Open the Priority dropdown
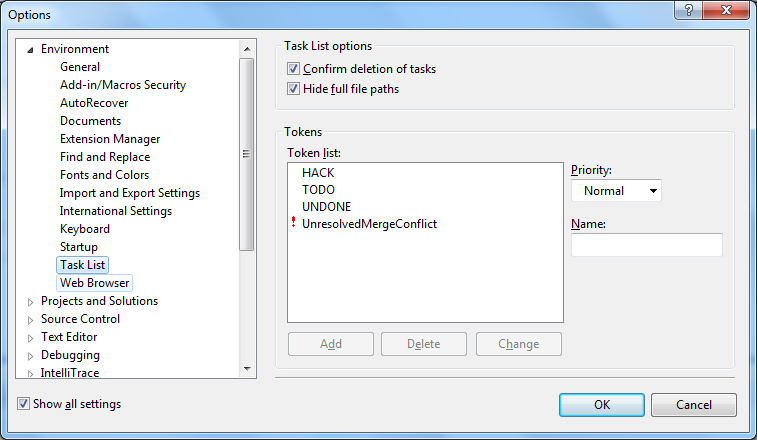 pyautogui.click(x=616, y=191)
